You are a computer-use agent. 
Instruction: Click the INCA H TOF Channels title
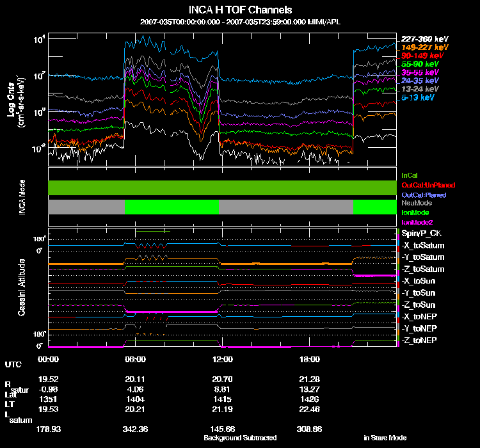(240, 10)
